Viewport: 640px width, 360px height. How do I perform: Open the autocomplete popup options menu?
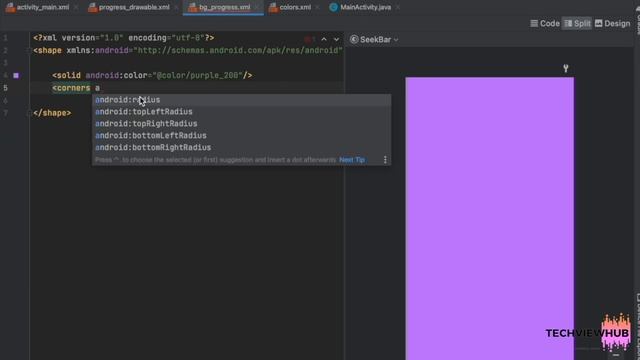click(385, 160)
